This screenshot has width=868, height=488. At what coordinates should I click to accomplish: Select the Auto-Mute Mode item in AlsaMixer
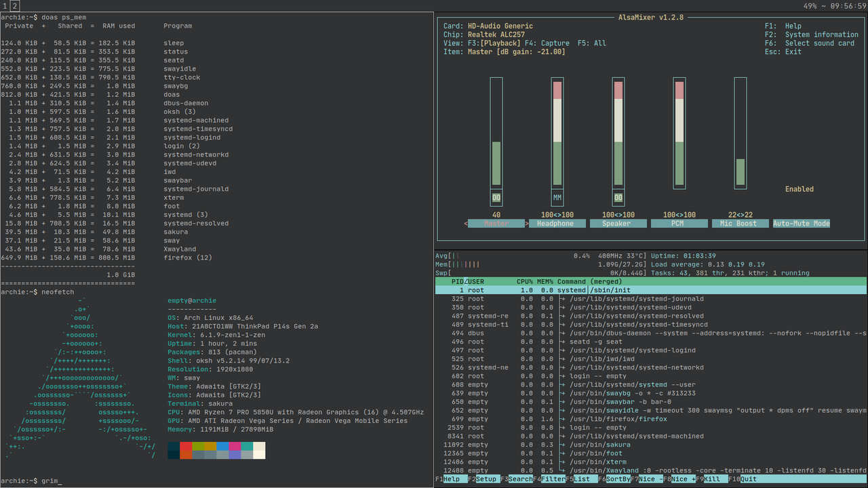(x=802, y=224)
